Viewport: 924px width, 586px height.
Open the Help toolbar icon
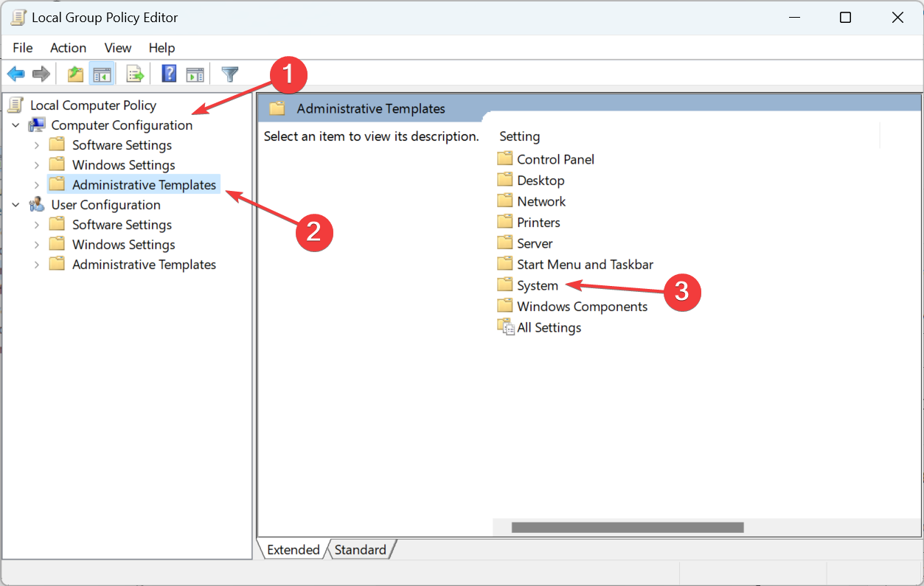(170, 74)
